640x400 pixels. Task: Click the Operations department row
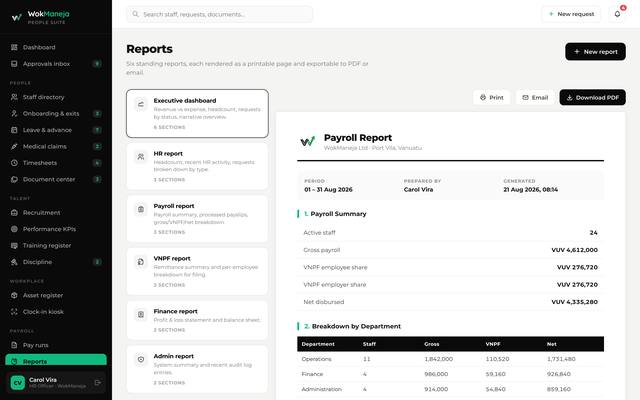pyautogui.click(x=451, y=359)
